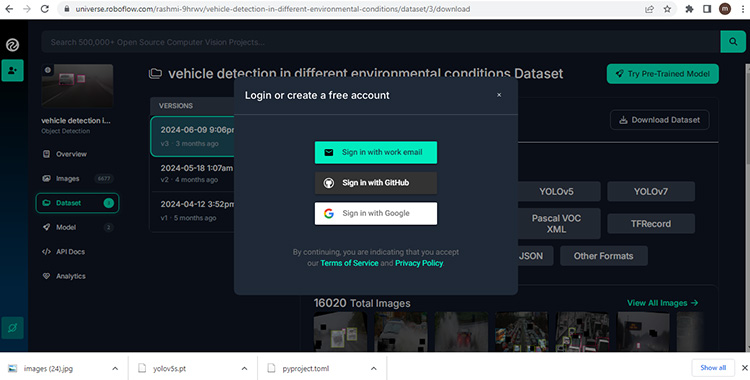
Task: Click the Roboflow Universe logo icon
Action: click(x=12, y=45)
